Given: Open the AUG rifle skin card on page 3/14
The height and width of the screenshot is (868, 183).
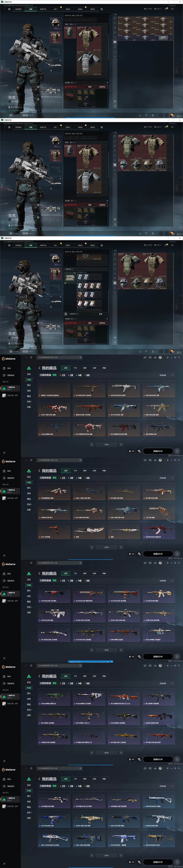Looking at the screenshot, I should [54, 614].
